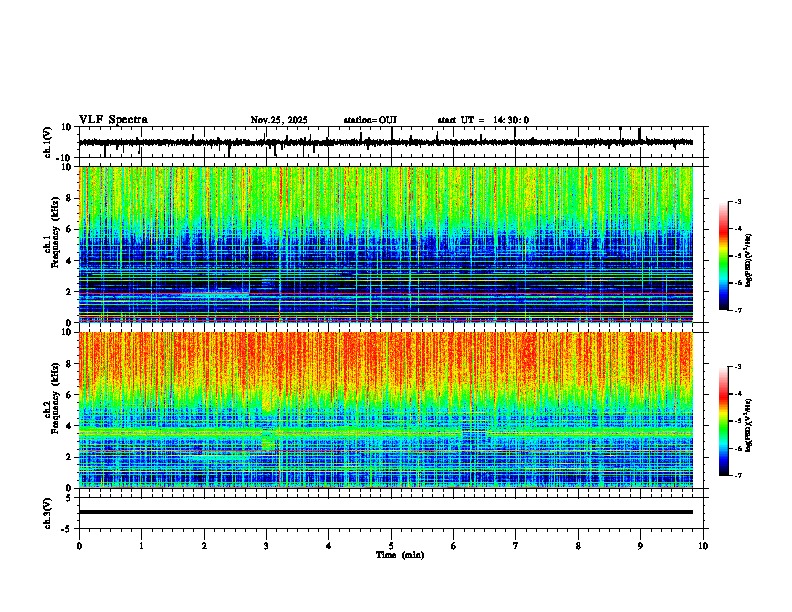Click the ch.2 spectrogram color bar
Viewport: 792px width, 612px height.
pyautogui.click(x=724, y=421)
